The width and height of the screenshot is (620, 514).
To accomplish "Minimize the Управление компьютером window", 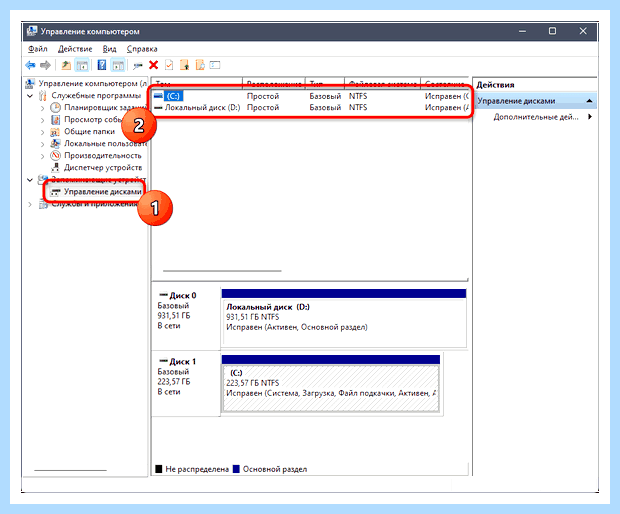I will [522, 31].
